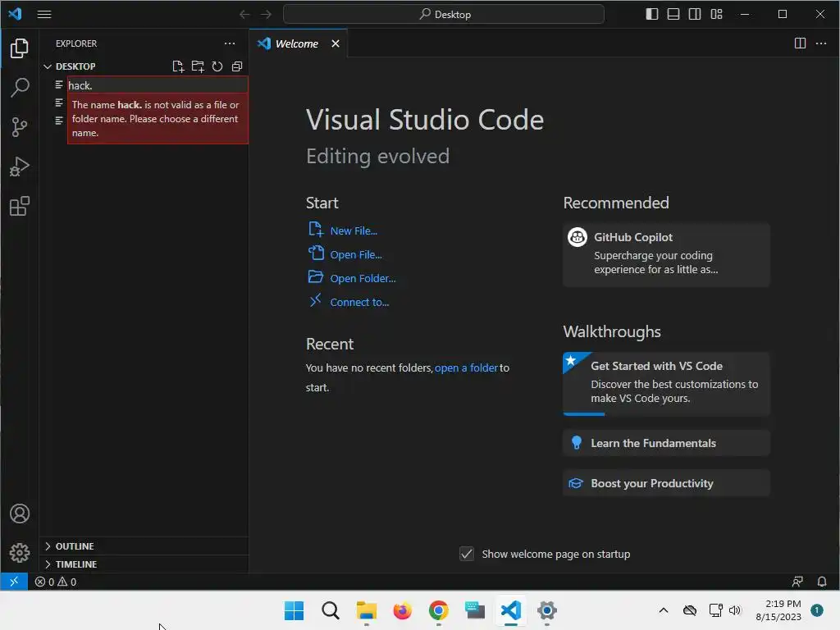Open the Extensions view
The image size is (840, 630).
tap(20, 206)
